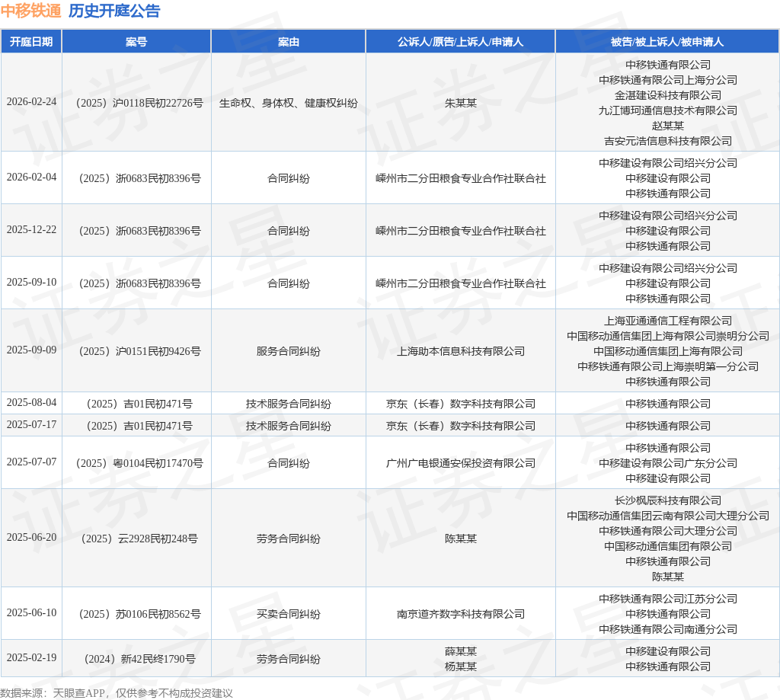Click 中移铁通有限公司南通分公司
This screenshot has height=700, width=780.
667,629
